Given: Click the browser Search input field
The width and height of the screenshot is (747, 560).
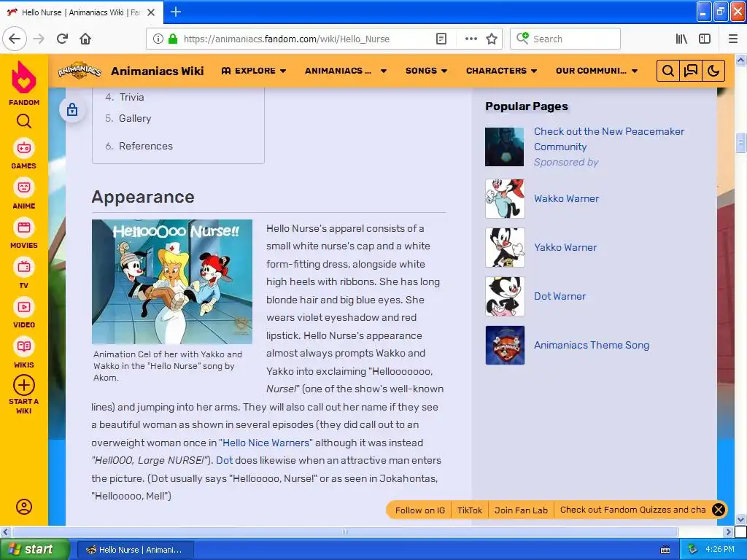Looking at the screenshot, I should [x=565, y=39].
